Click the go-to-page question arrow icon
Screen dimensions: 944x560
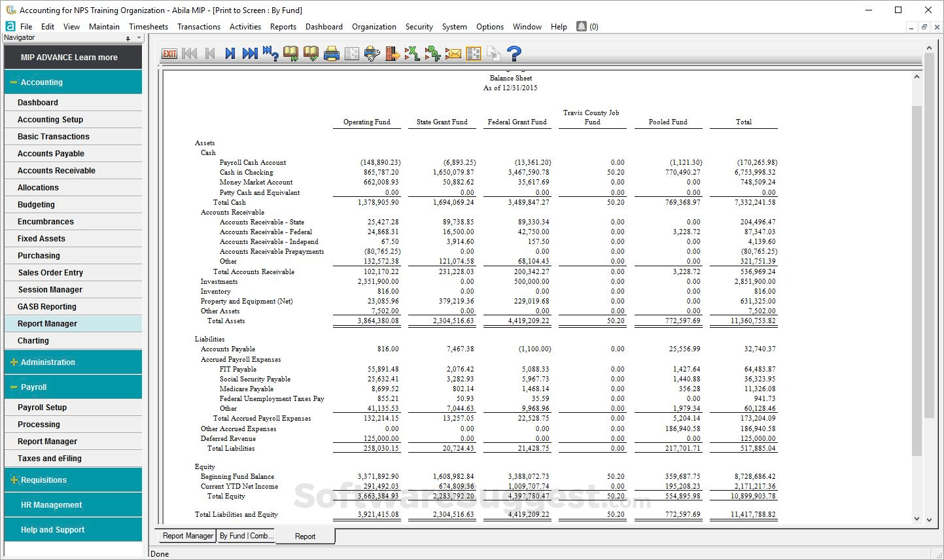271,54
